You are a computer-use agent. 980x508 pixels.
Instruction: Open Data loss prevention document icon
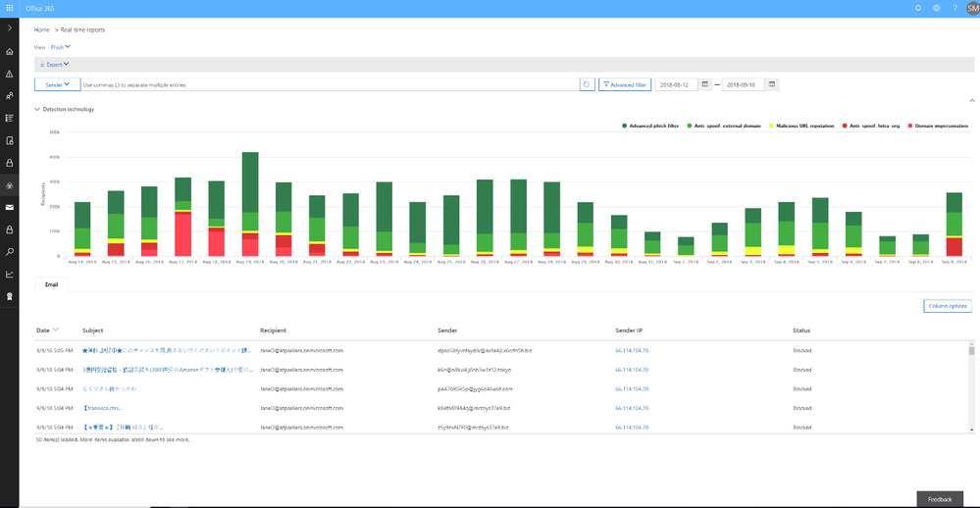pyautogui.click(x=10, y=140)
